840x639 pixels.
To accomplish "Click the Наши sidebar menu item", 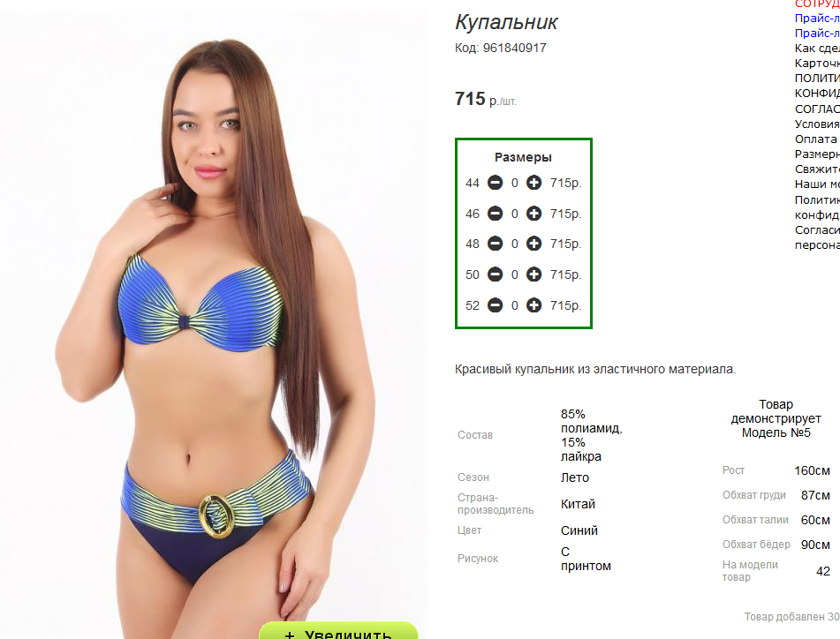I will point(817,184).
